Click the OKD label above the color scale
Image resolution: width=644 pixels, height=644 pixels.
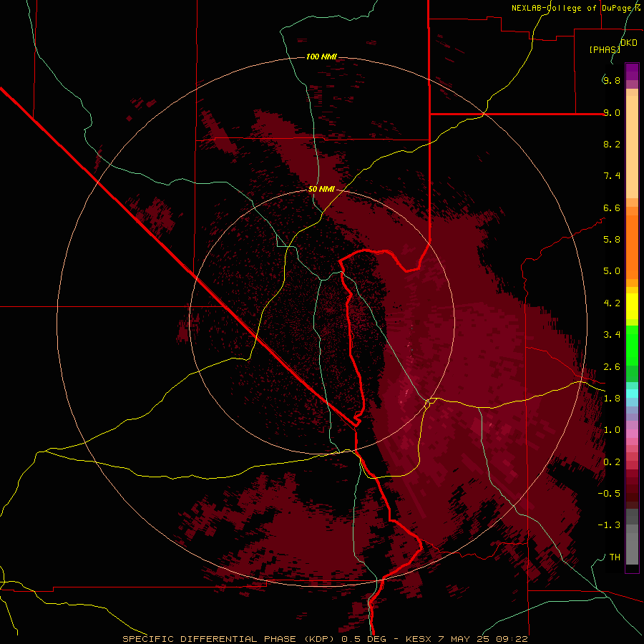click(629, 43)
